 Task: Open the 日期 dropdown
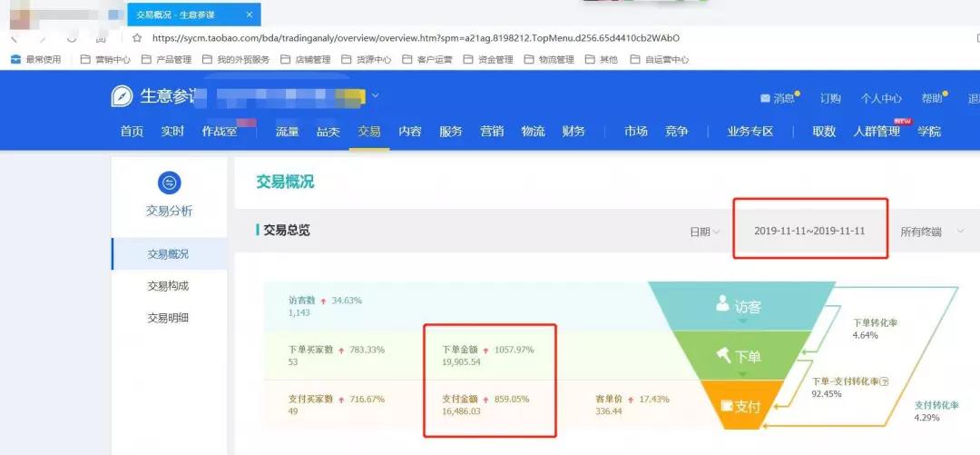point(704,232)
